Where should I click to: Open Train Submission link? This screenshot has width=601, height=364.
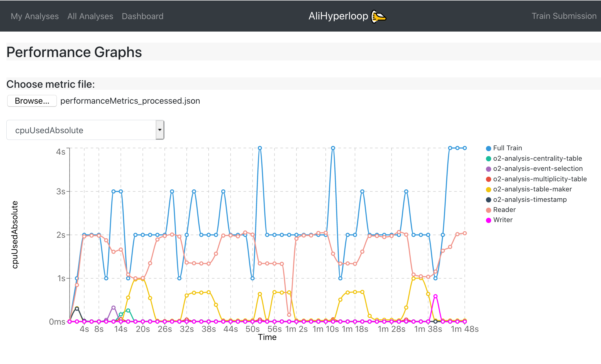[x=564, y=16]
